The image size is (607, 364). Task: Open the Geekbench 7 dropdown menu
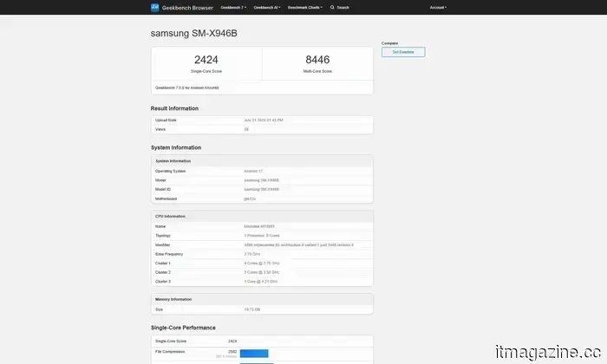tap(233, 7)
